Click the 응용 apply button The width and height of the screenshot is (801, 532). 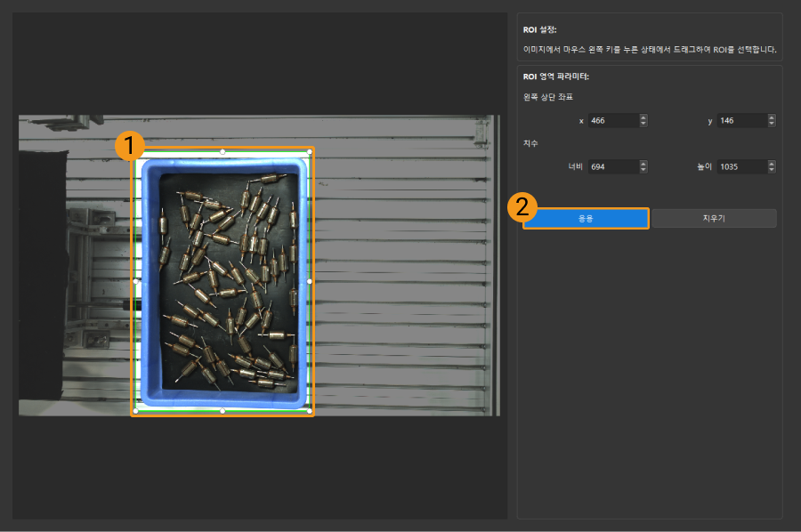(586, 218)
